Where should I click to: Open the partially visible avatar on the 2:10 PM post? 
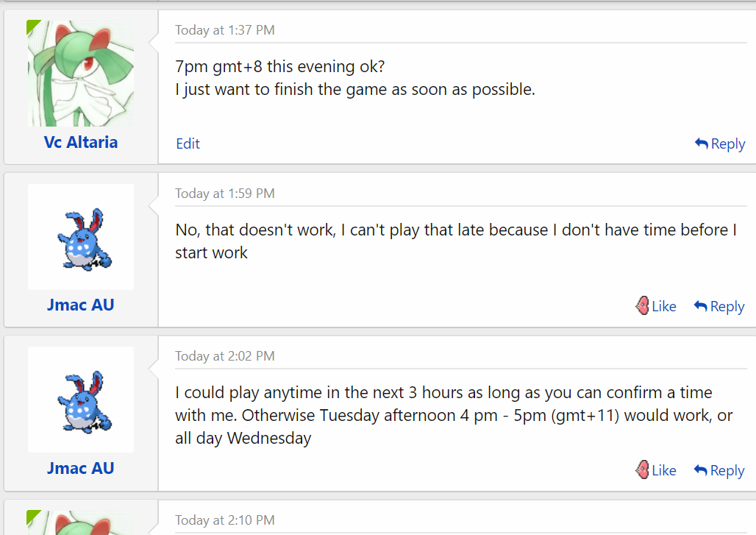[x=81, y=523]
